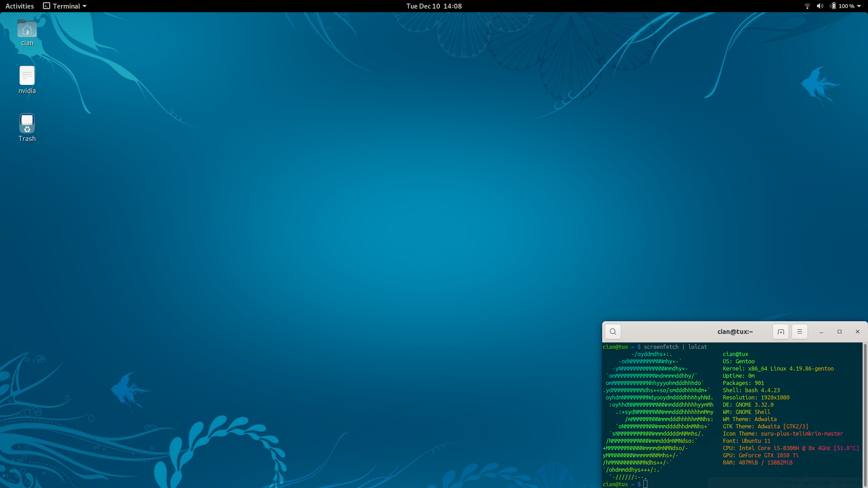Click the 'WM Theme: Adwaita' line
This screenshot has width=868, height=488.
pyautogui.click(x=750, y=419)
